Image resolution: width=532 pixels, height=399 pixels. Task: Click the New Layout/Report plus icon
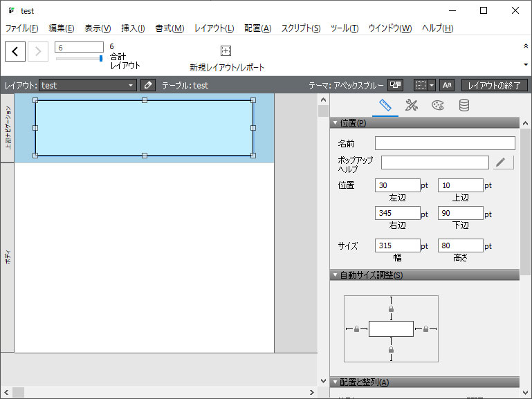(226, 51)
